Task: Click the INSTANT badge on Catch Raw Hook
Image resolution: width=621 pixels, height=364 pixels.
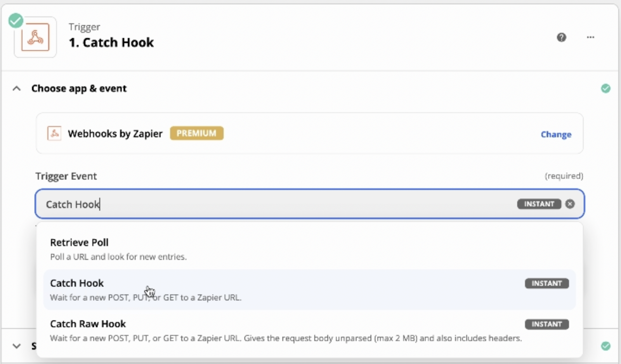Action: click(546, 324)
